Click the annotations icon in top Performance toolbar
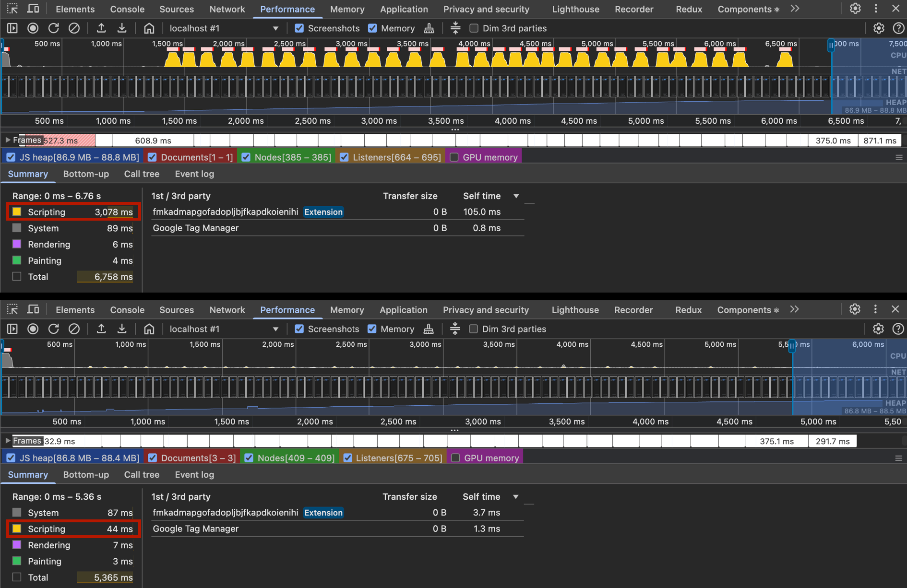Screen dimensions: 907x588 tap(455, 28)
